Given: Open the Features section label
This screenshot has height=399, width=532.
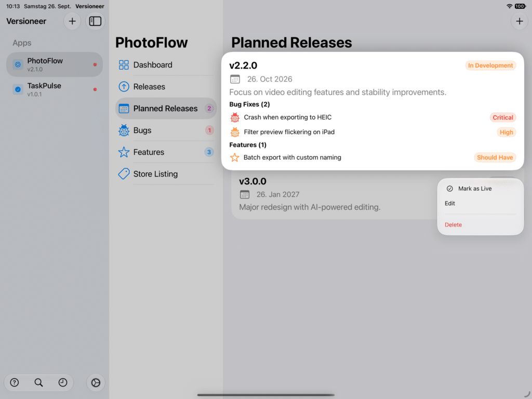Looking at the screenshot, I should 149,152.
